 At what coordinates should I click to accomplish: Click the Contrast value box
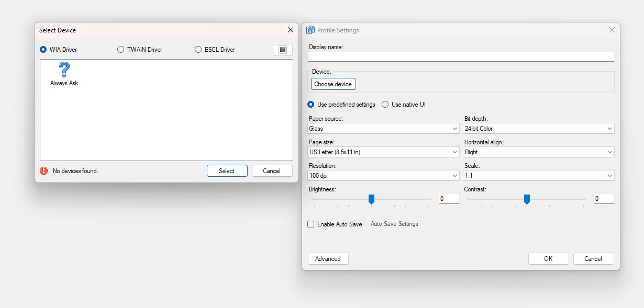click(604, 199)
